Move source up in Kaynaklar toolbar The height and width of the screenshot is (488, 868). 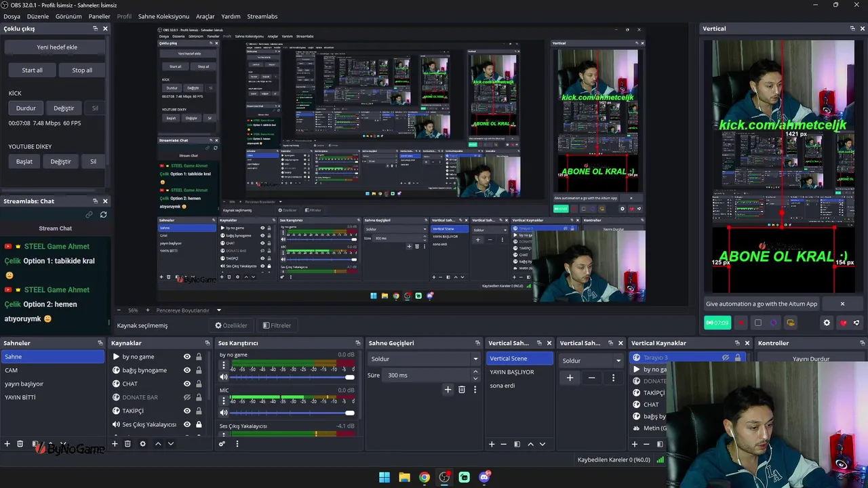pos(158,444)
